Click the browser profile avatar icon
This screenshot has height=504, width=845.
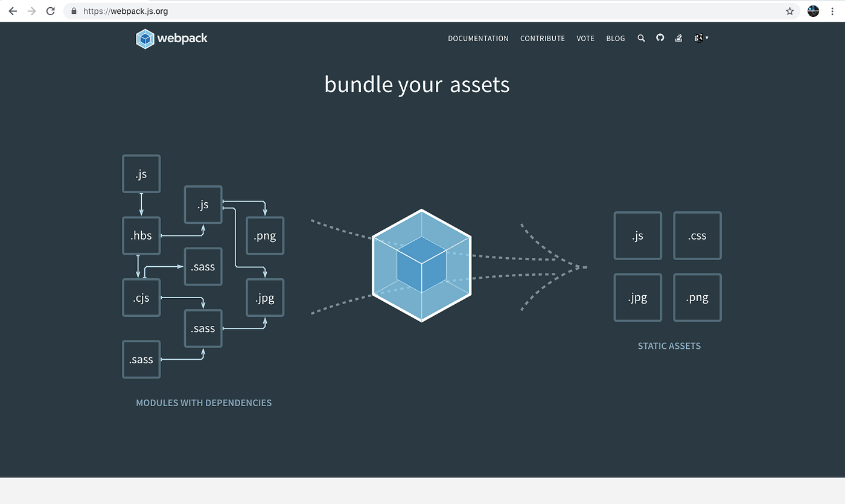tap(812, 11)
